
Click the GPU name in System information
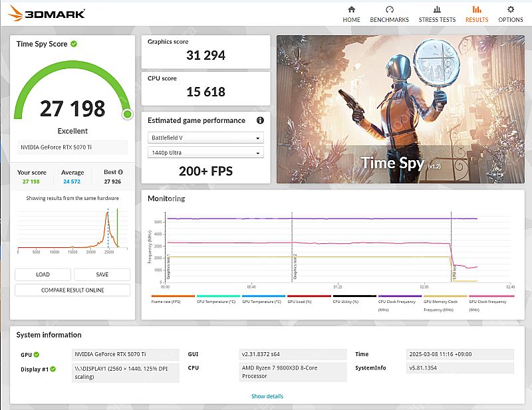pos(125,354)
